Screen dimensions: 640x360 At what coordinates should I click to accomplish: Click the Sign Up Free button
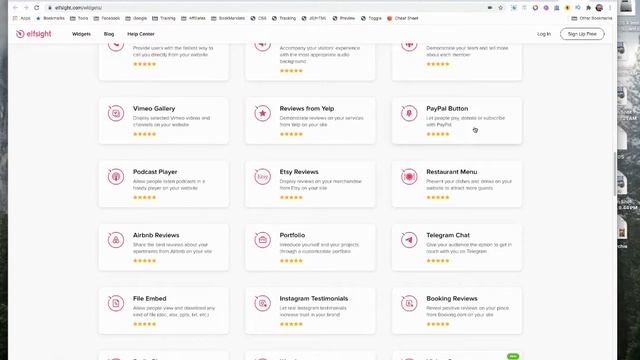[582, 34]
